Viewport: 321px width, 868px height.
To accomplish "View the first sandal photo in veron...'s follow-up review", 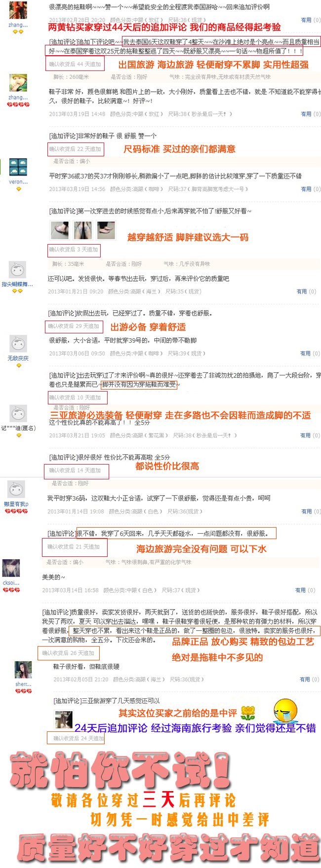I will click(x=60, y=230).
